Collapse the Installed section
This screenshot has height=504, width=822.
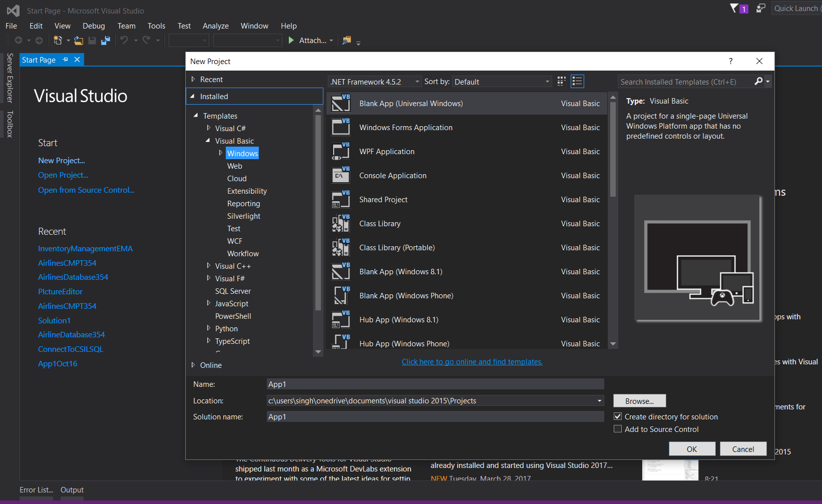(193, 96)
